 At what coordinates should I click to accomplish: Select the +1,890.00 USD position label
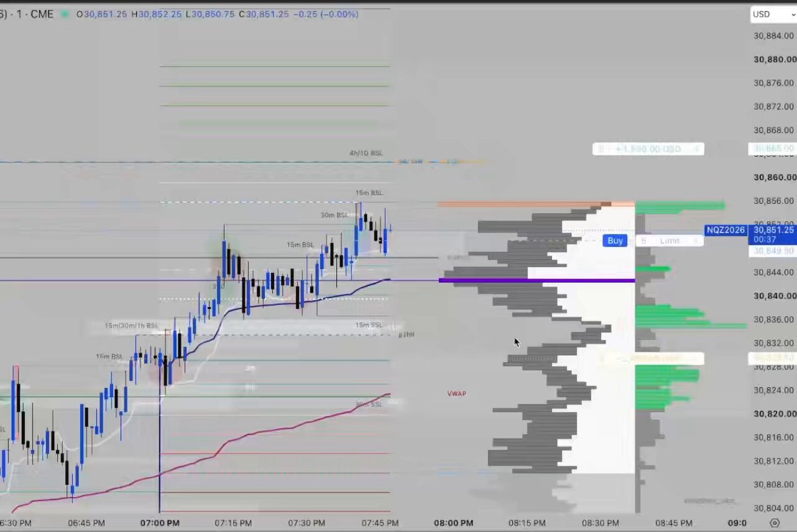648,149
